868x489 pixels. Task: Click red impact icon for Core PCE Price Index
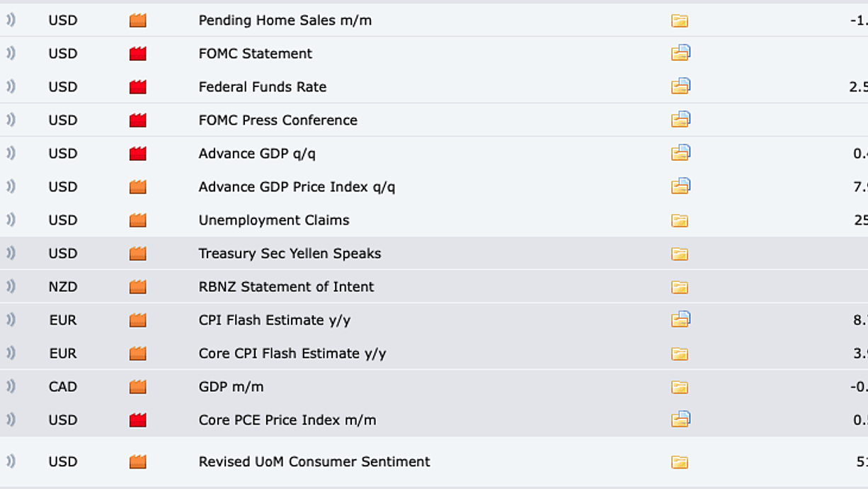(x=137, y=420)
